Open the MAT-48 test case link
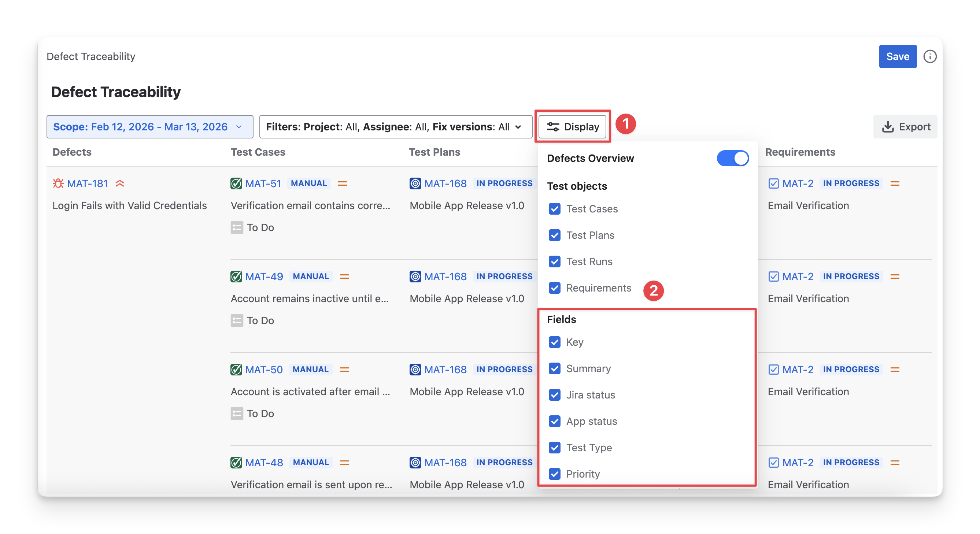 click(x=264, y=463)
